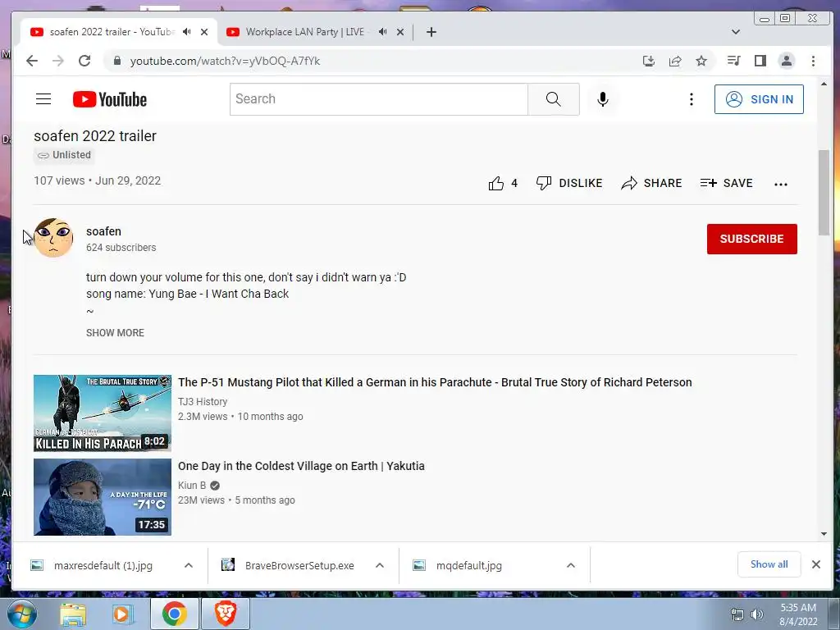Go back with the browser back arrow
The image size is (840, 630).
tap(32, 61)
